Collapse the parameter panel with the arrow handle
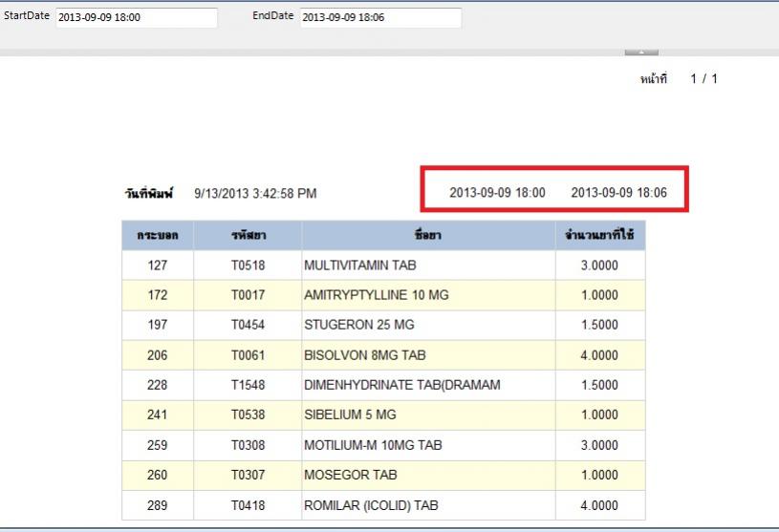 point(641,52)
